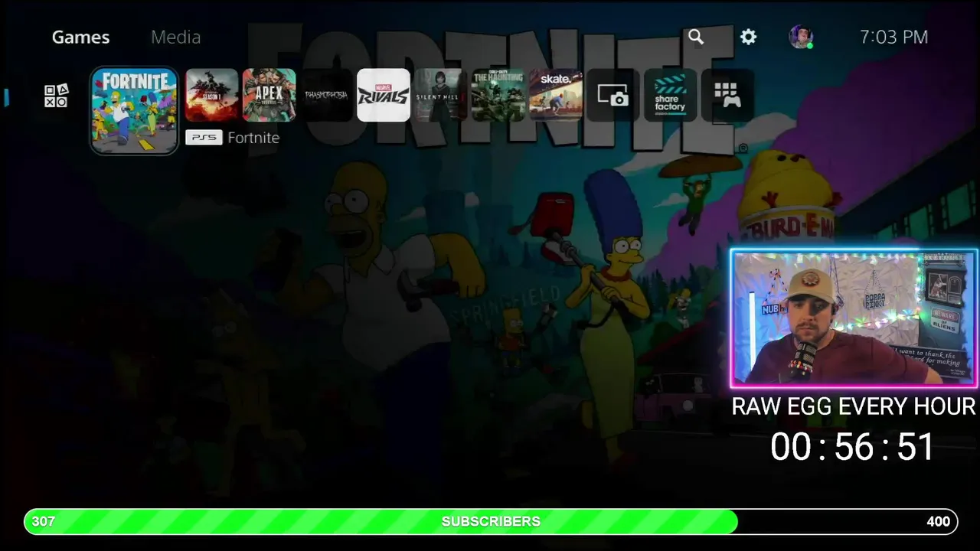
Task: Click the Fortnite title label
Action: pos(253,138)
